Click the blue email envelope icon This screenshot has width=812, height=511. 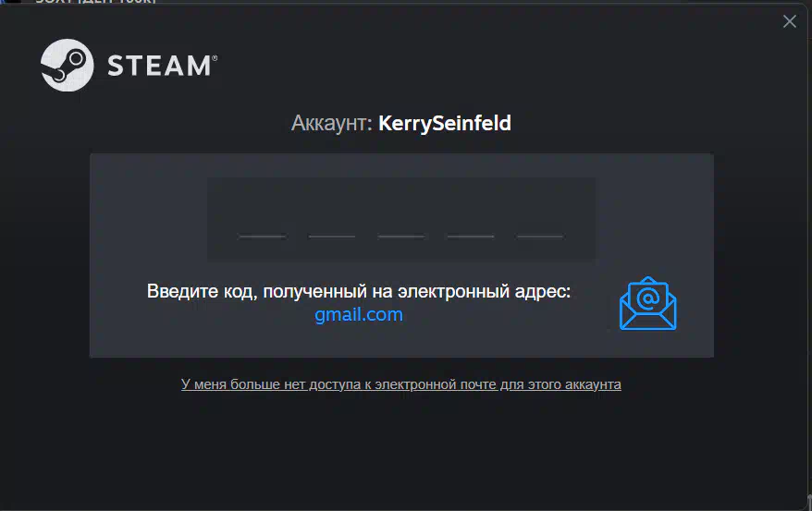tap(647, 304)
